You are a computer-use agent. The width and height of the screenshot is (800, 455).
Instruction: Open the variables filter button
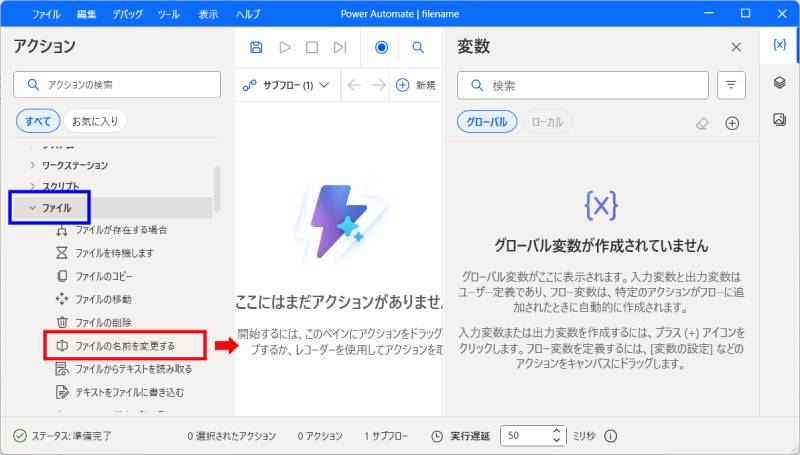(731, 85)
